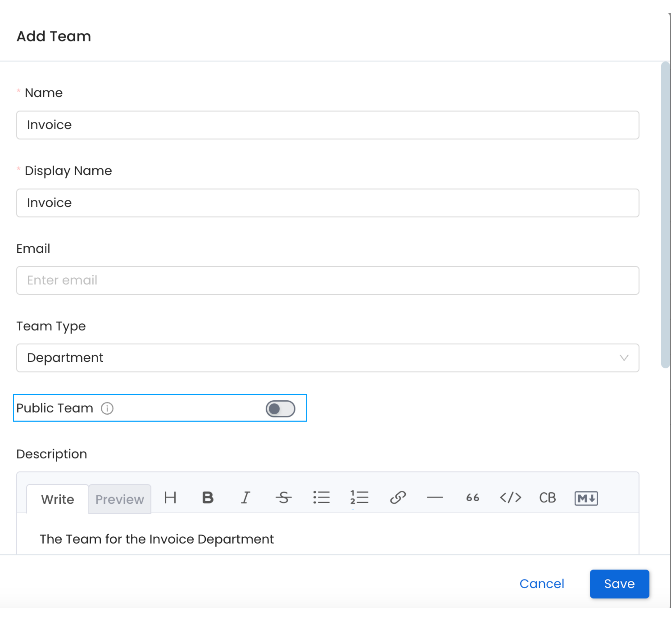This screenshot has height=644, width=671.
Task: Open the Team Type dropdown
Action: 327,358
